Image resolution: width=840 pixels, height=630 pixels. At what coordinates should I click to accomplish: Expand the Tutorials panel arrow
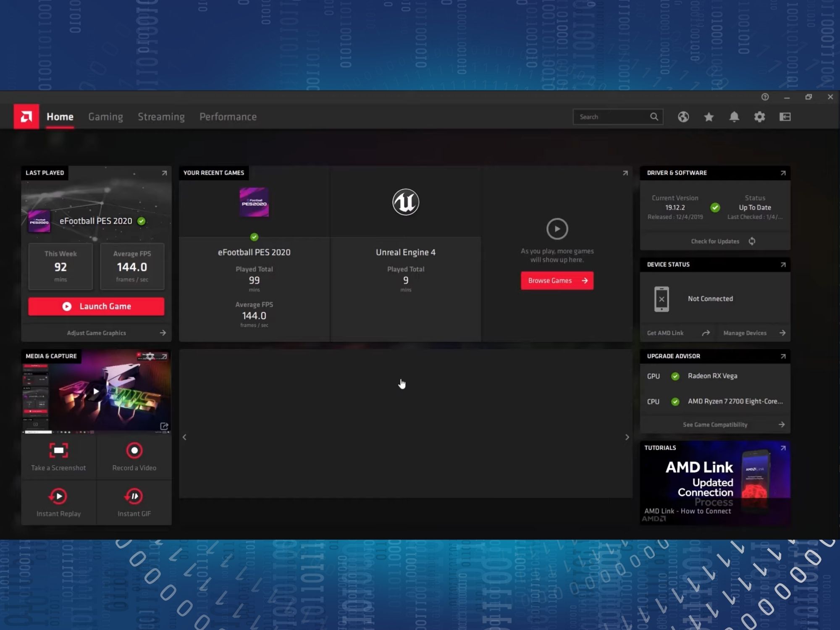click(783, 448)
